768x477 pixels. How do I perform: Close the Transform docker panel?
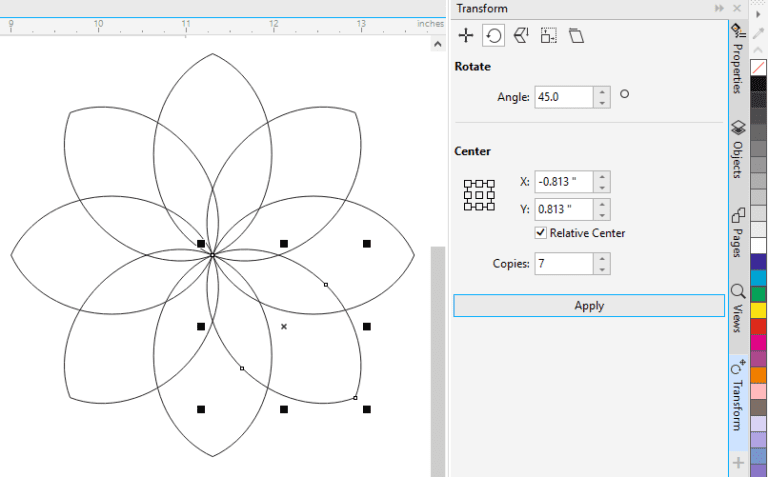click(736, 8)
